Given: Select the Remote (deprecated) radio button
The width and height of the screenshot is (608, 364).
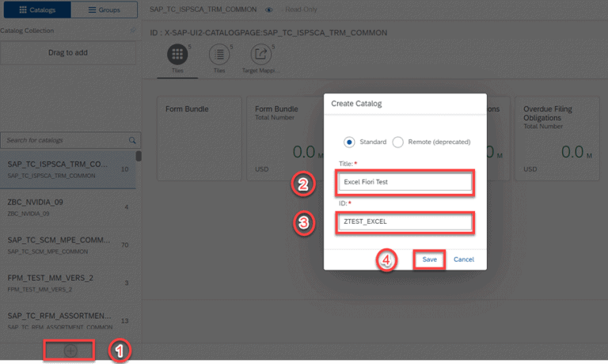Looking at the screenshot, I should 398,142.
